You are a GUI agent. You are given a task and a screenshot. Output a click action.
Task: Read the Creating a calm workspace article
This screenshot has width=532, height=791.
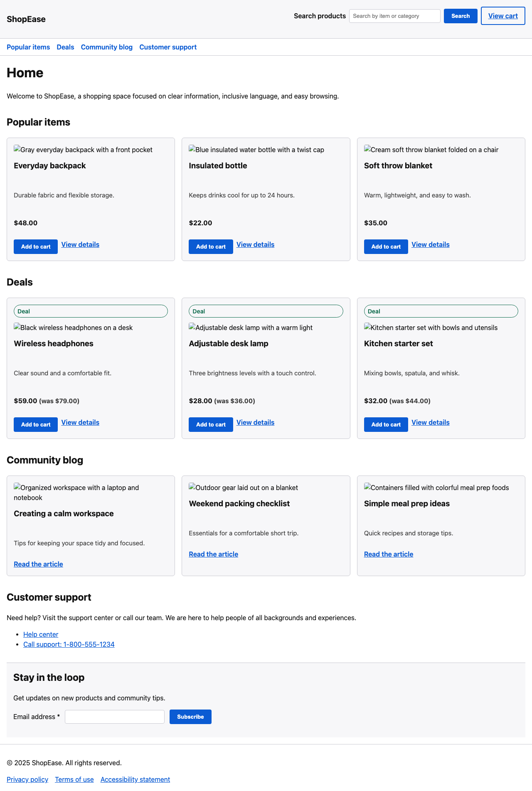(x=38, y=564)
